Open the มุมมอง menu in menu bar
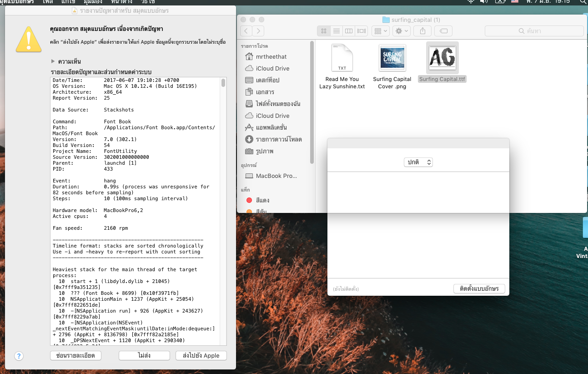This screenshot has width=588, height=374. [x=93, y=2]
